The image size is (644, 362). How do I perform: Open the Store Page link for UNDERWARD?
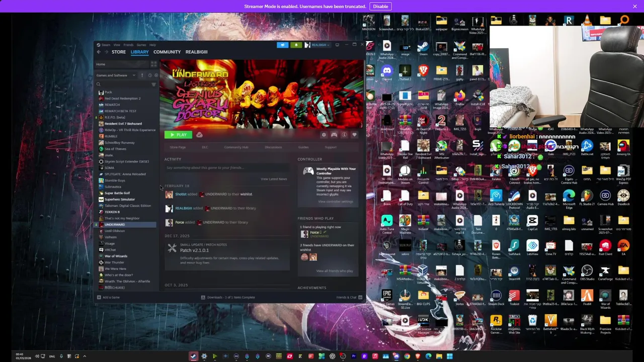point(178,147)
